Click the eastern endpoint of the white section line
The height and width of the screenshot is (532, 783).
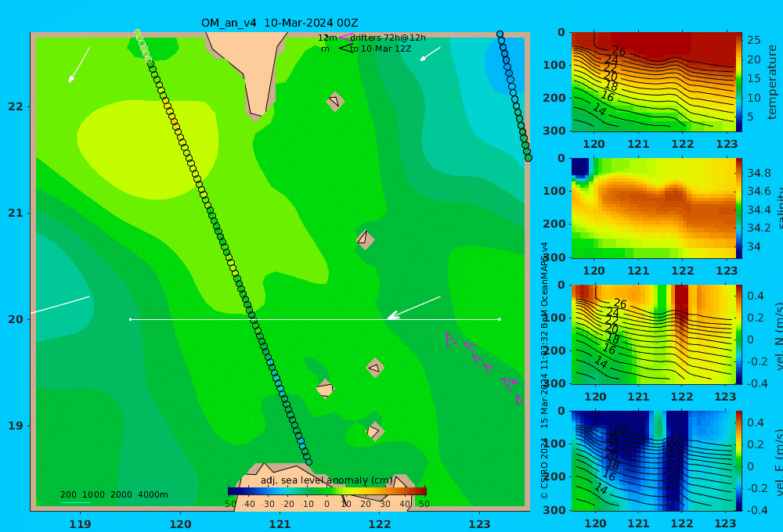500,319
